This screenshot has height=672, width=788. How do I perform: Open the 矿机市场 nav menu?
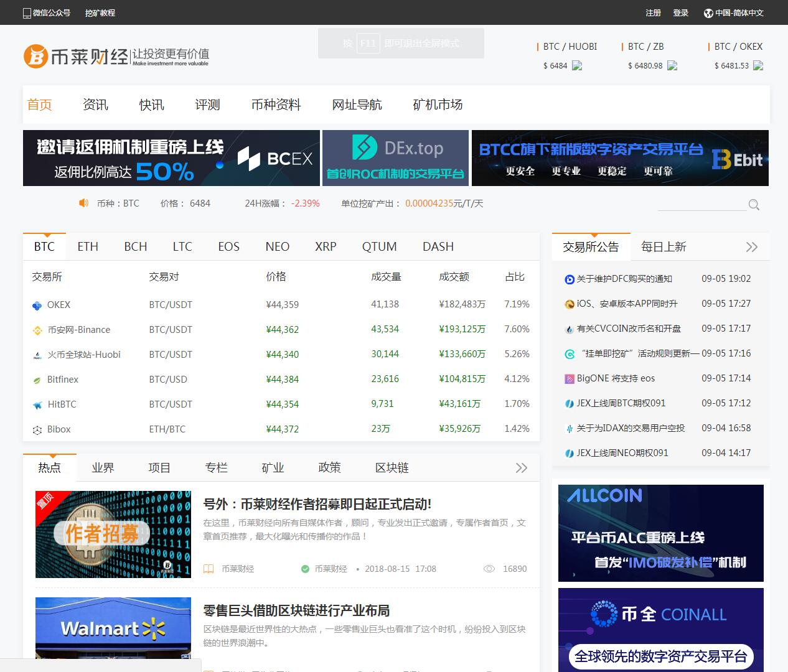point(438,105)
